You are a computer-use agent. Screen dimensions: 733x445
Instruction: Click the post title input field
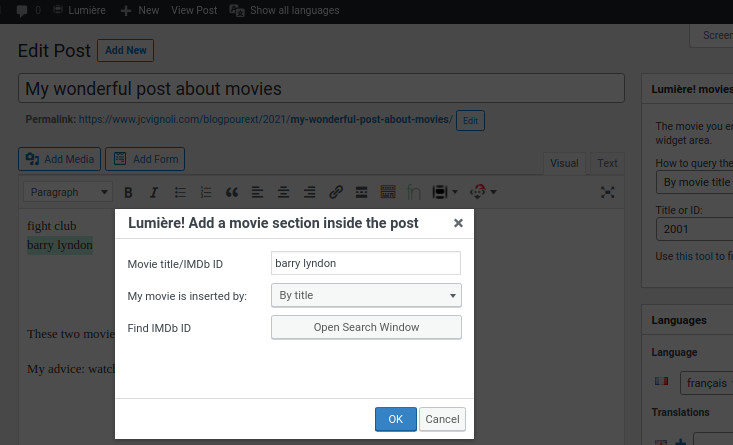(x=321, y=88)
